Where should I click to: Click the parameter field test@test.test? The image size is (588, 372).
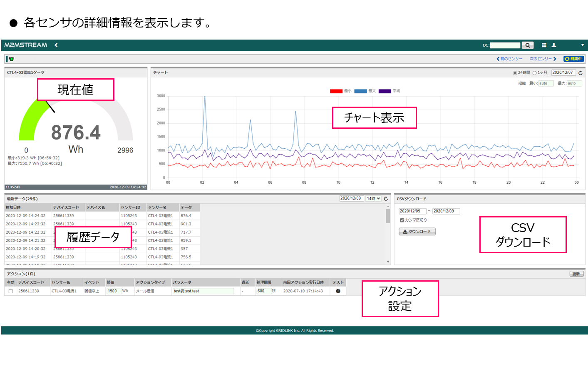(x=203, y=291)
